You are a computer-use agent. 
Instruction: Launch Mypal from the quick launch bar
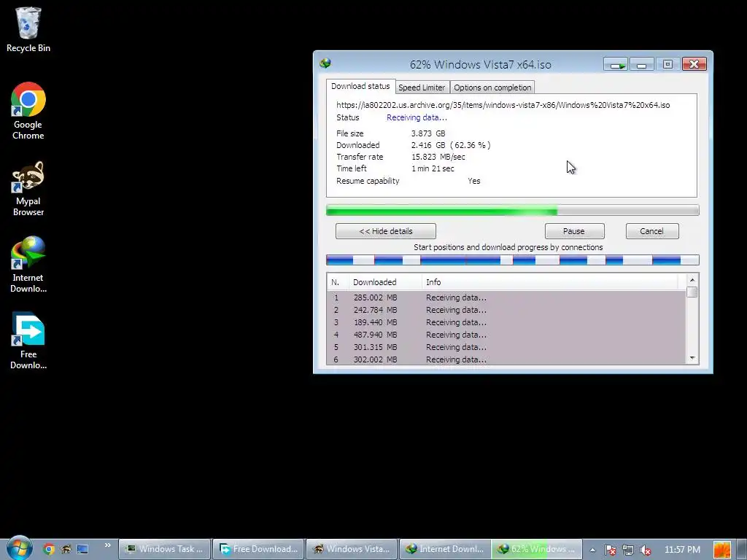(66, 549)
